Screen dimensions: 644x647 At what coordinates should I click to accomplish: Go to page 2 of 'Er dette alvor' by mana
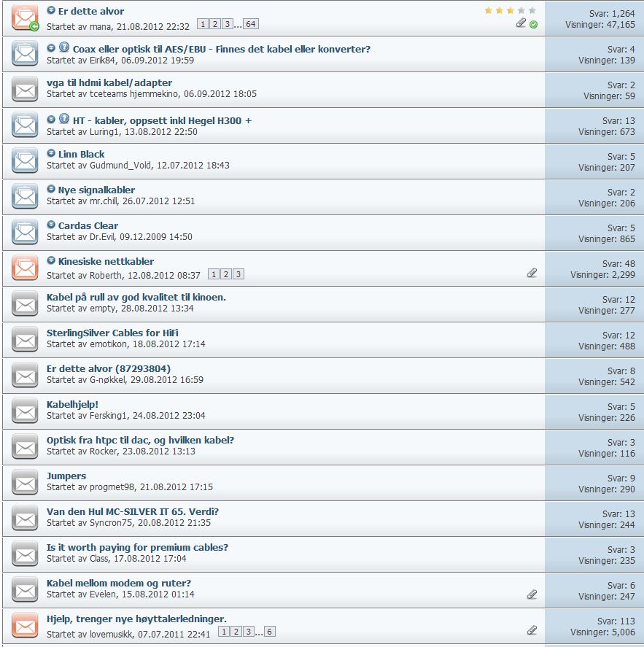pyautogui.click(x=214, y=24)
